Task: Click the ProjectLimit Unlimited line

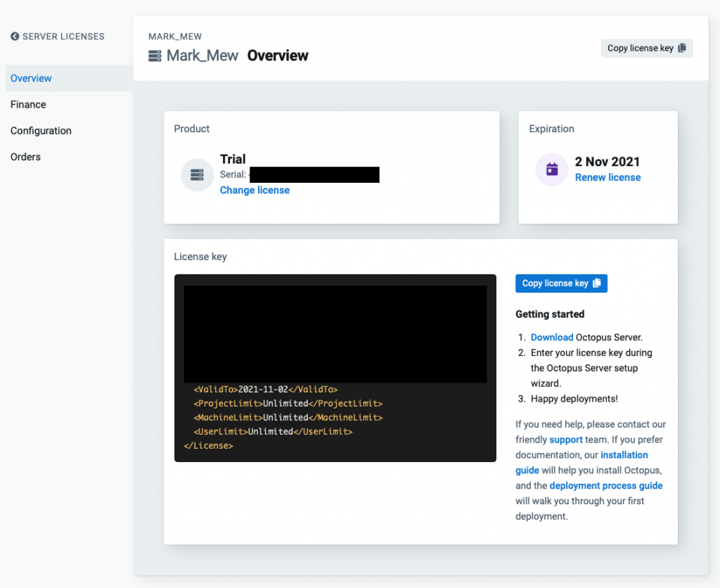Action: pos(288,403)
